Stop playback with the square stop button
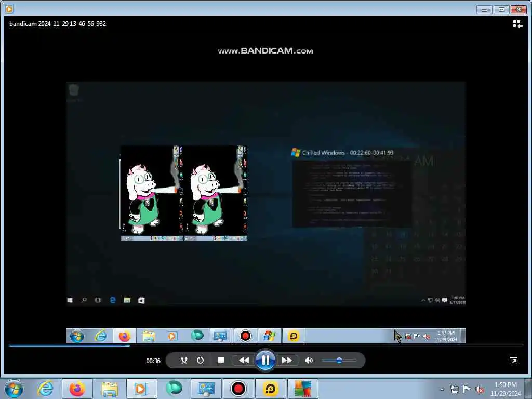 tap(221, 361)
